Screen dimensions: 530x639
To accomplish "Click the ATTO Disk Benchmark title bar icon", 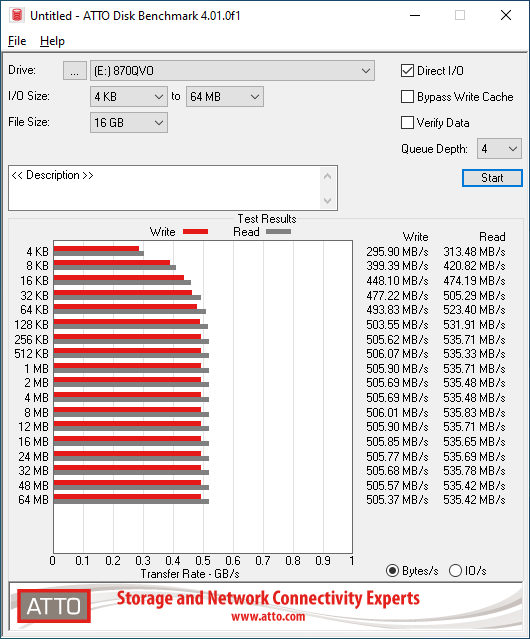I will [x=17, y=15].
